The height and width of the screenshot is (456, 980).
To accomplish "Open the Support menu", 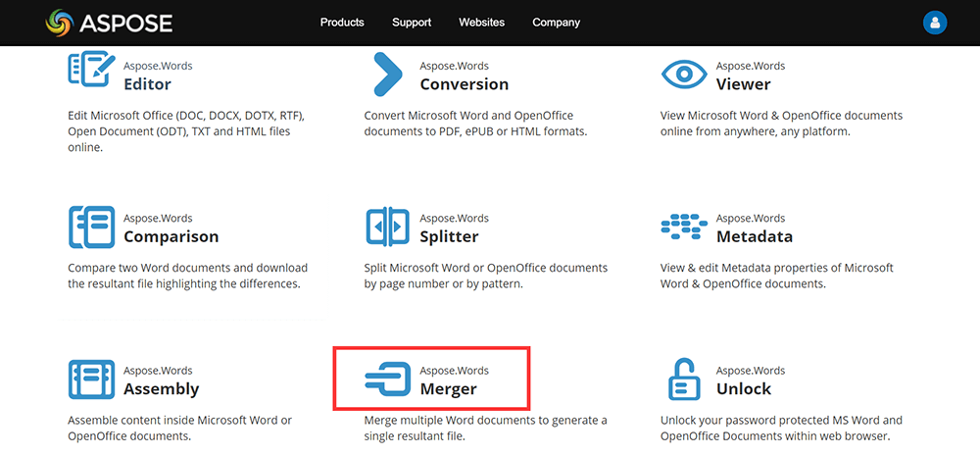I will click(x=412, y=23).
